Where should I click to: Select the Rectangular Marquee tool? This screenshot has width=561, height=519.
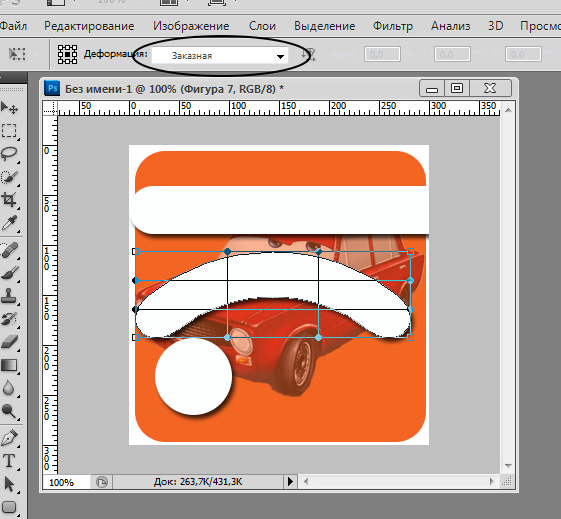click(x=9, y=131)
